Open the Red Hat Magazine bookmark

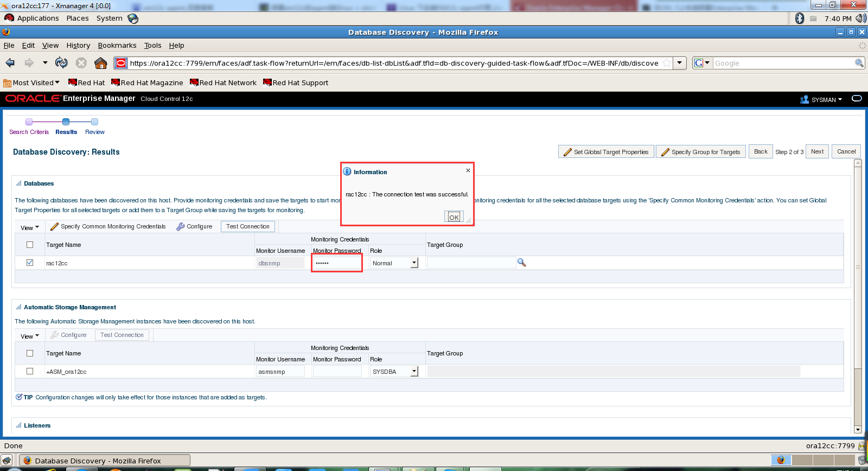[x=148, y=83]
